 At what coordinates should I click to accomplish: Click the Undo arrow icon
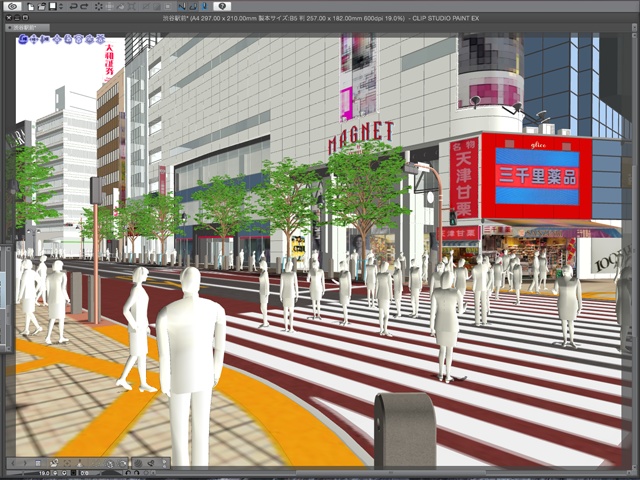[73, 7]
